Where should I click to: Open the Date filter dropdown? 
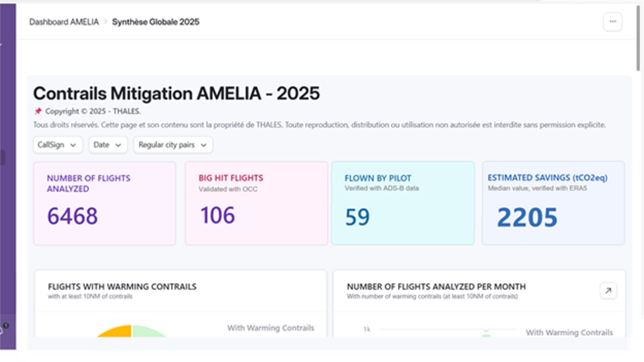[107, 145]
